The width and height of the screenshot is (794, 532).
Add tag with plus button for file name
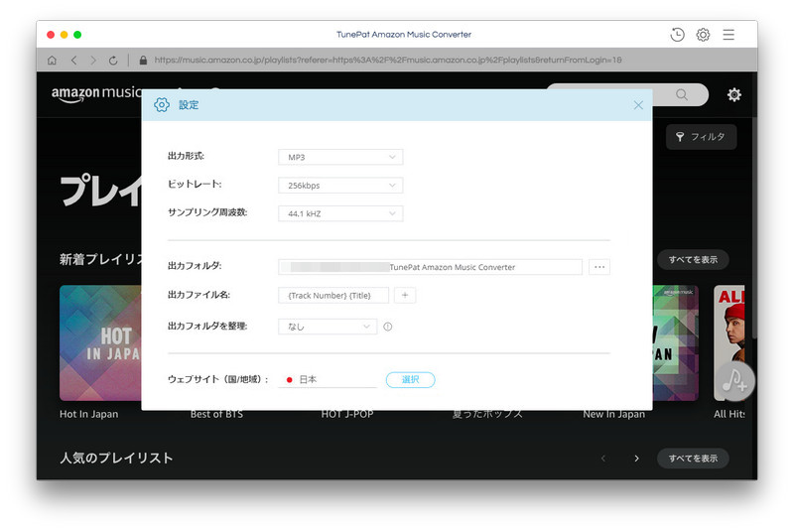coord(405,295)
